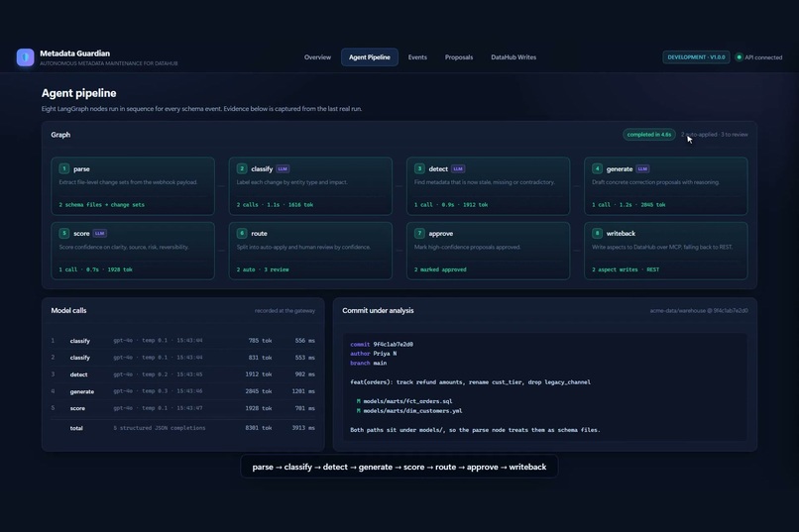Click the models/marts/fct_orders.sql file path
799x532 pixels.
[407, 401]
